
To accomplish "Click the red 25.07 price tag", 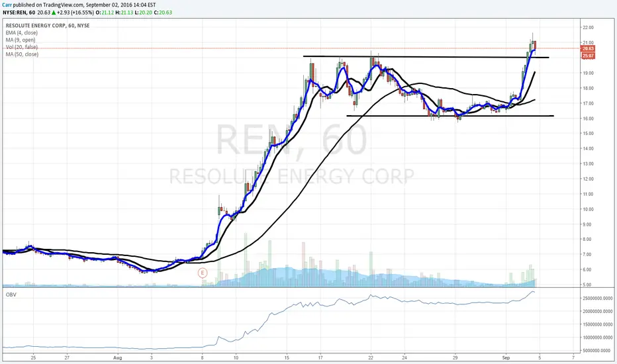I will [588, 56].
